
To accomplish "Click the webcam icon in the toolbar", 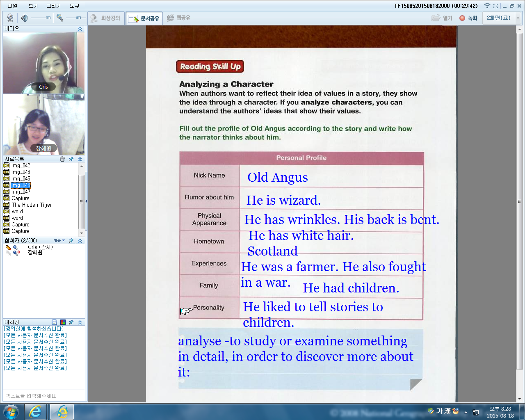I will pos(10,18).
